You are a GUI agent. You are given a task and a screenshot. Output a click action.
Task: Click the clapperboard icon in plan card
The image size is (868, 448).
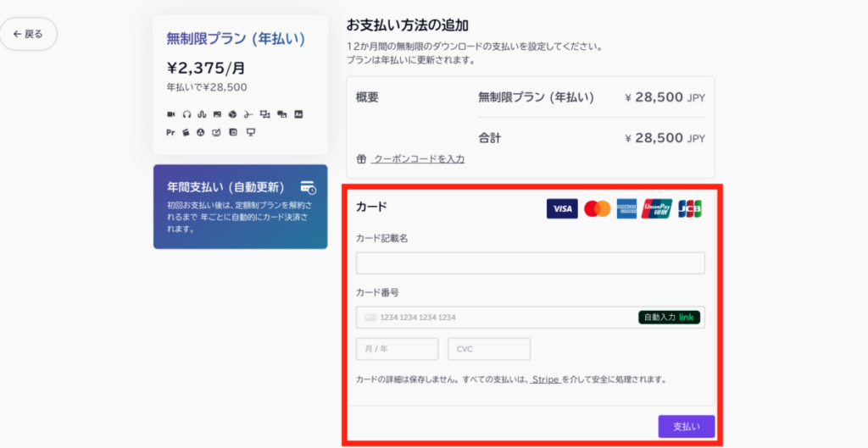click(186, 132)
